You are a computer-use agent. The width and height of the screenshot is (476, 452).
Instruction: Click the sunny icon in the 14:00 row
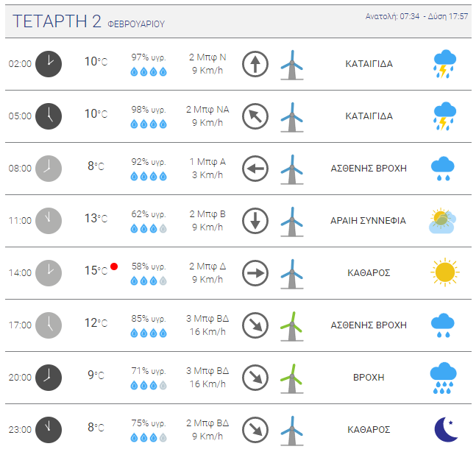pyautogui.click(x=444, y=272)
